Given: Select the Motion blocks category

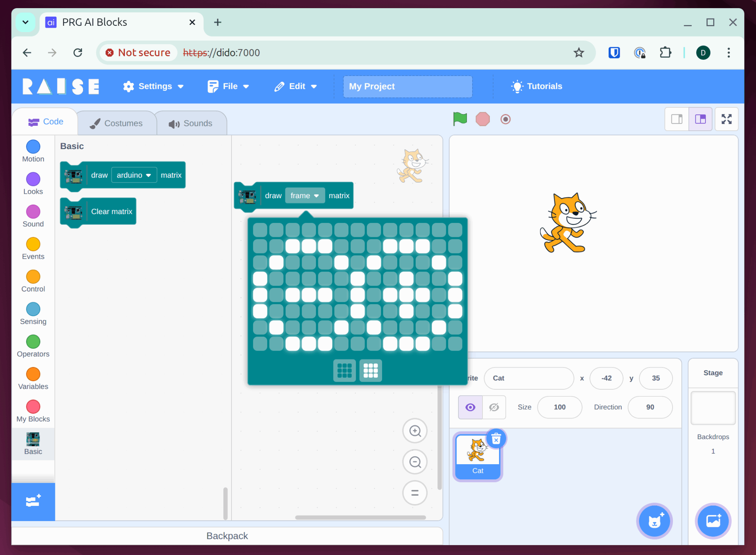Looking at the screenshot, I should (33, 151).
